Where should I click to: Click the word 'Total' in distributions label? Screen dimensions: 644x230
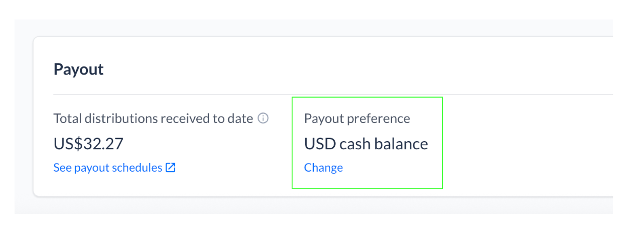(x=67, y=119)
